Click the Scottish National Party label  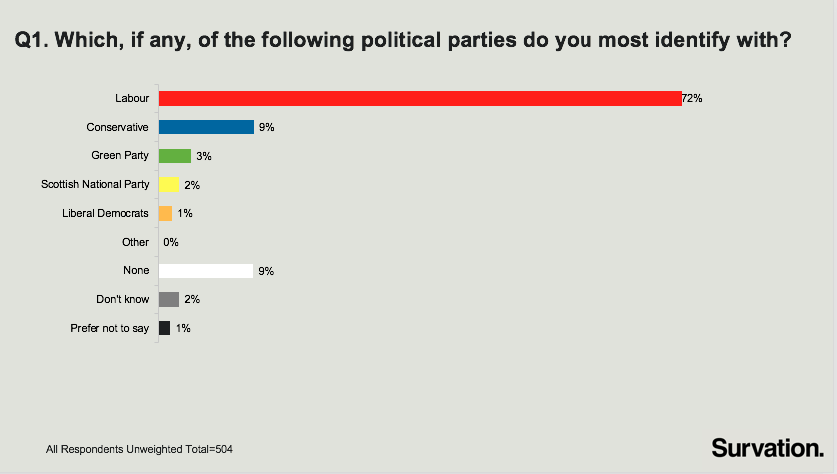click(95, 184)
